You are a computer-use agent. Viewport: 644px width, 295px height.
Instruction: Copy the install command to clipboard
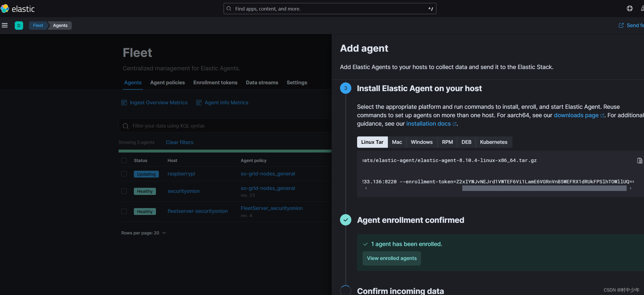pyautogui.click(x=640, y=160)
